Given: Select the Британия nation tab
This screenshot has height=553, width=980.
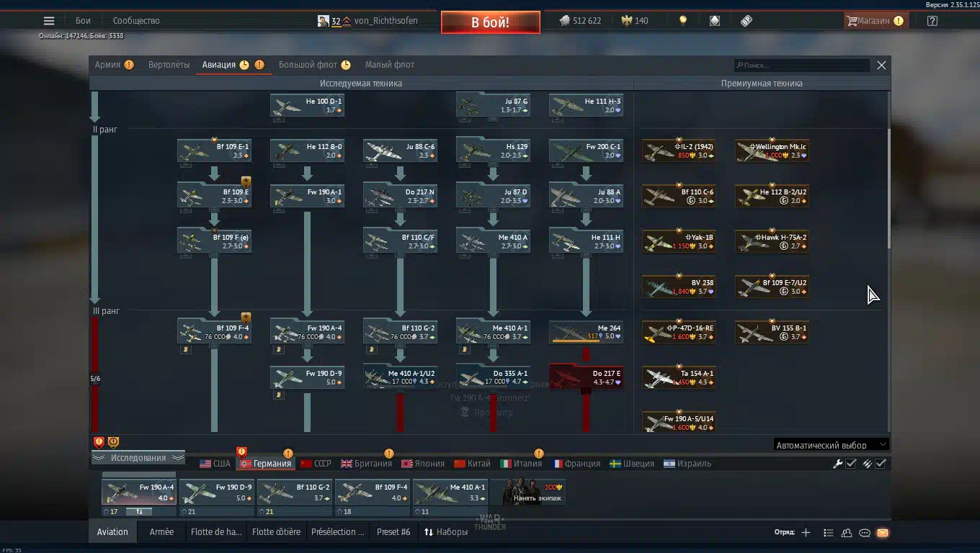Looking at the screenshot, I should [367, 464].
